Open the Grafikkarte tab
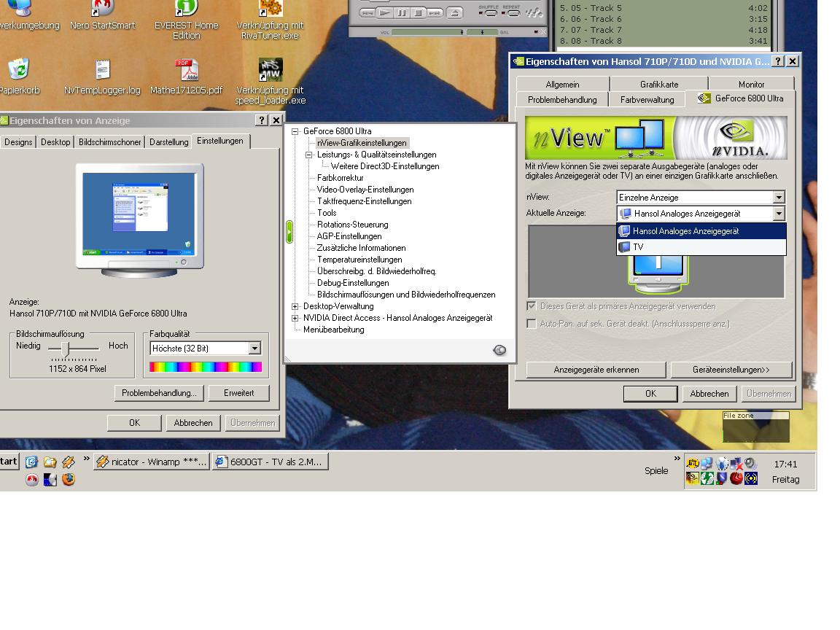Viewport: 840px width, 630px height. 659,84
